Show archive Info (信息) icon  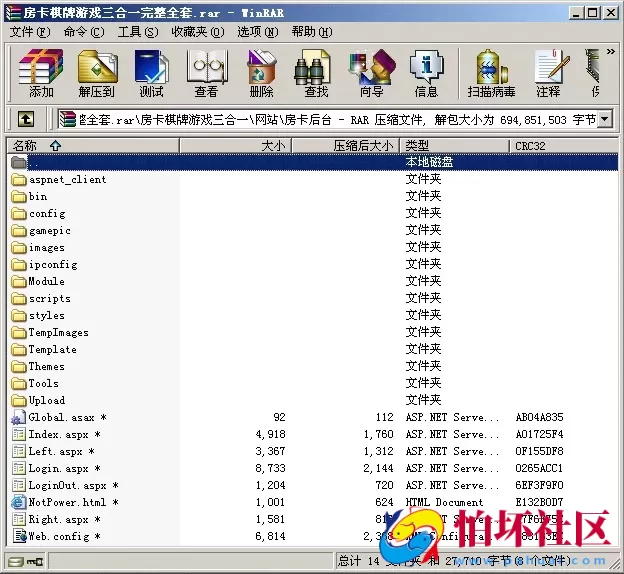coord(426,74)
